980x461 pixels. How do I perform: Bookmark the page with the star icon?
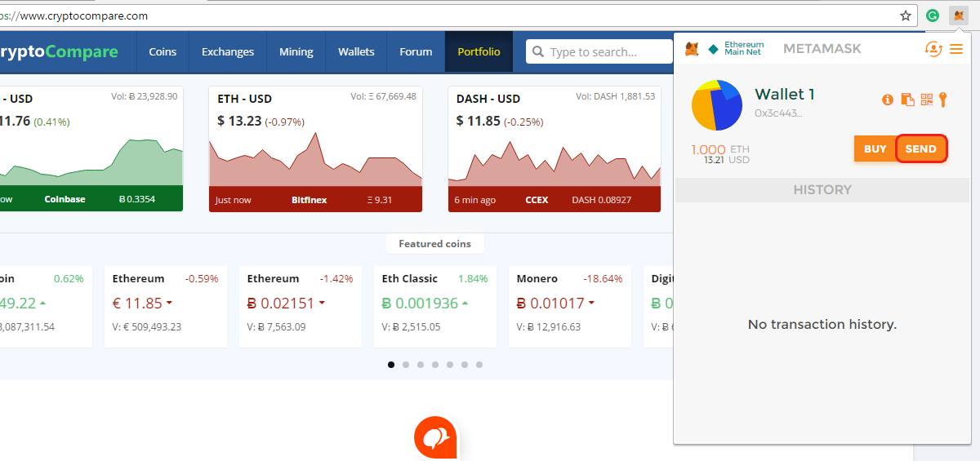click(906, 15)
